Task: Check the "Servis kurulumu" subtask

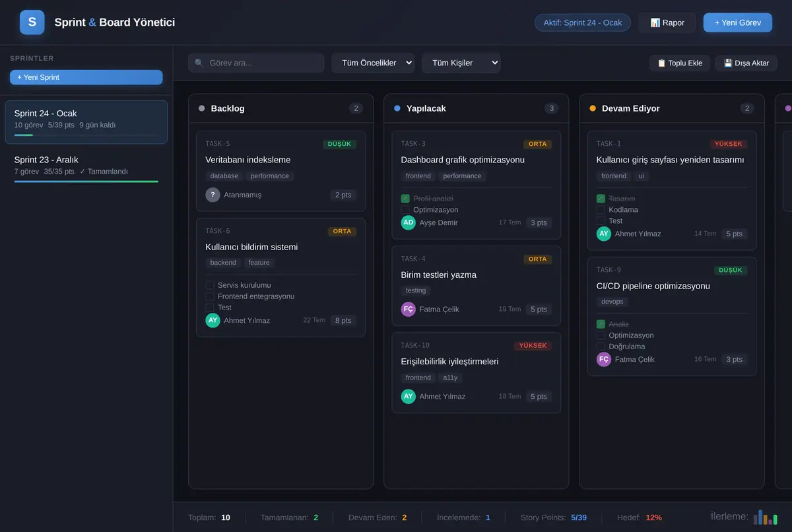Action: tap(210, 285)
